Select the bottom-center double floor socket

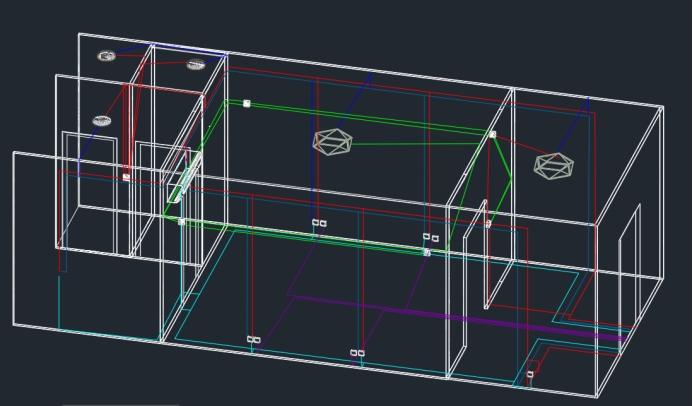click(357, 353)
